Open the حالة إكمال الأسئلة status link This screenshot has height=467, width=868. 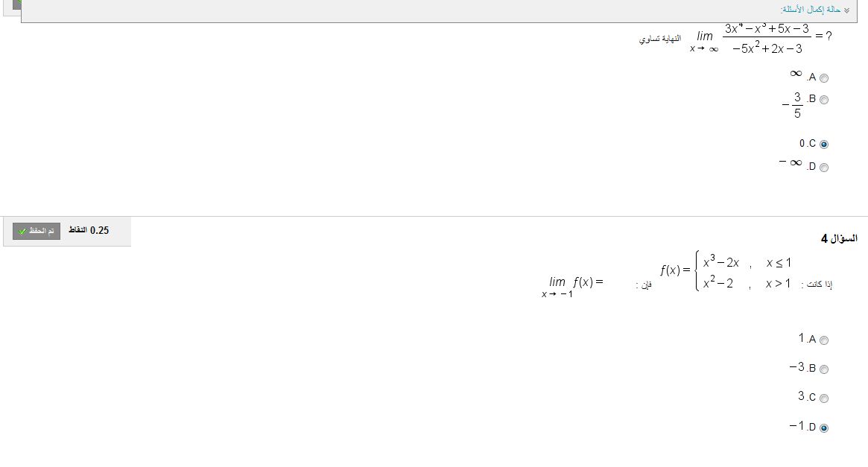tap(811, 10)
